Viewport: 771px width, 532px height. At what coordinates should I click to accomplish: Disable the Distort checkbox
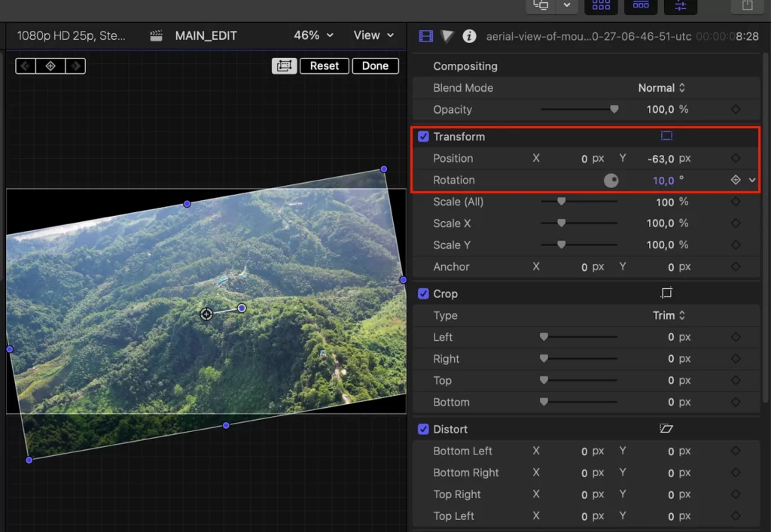pyautogui.click(x=423, y=430)
